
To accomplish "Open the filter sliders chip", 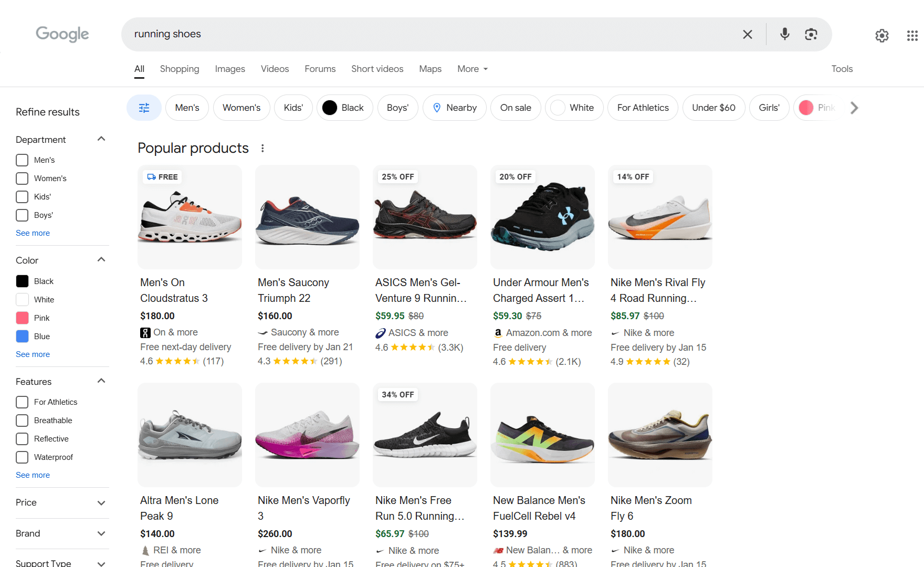I will pos(144,108).
